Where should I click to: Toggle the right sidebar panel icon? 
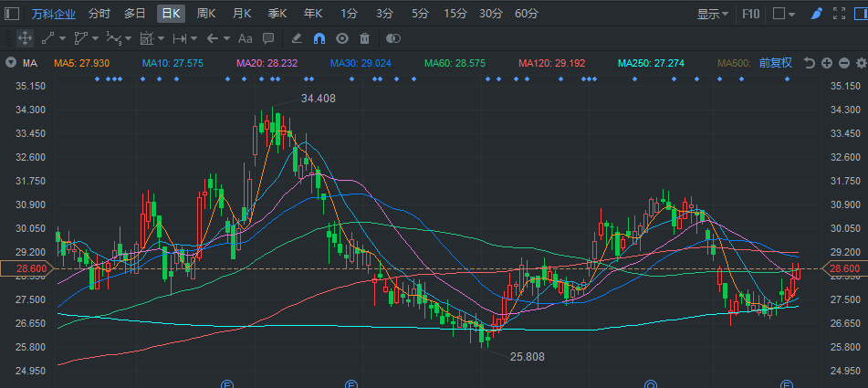(862, 14)
